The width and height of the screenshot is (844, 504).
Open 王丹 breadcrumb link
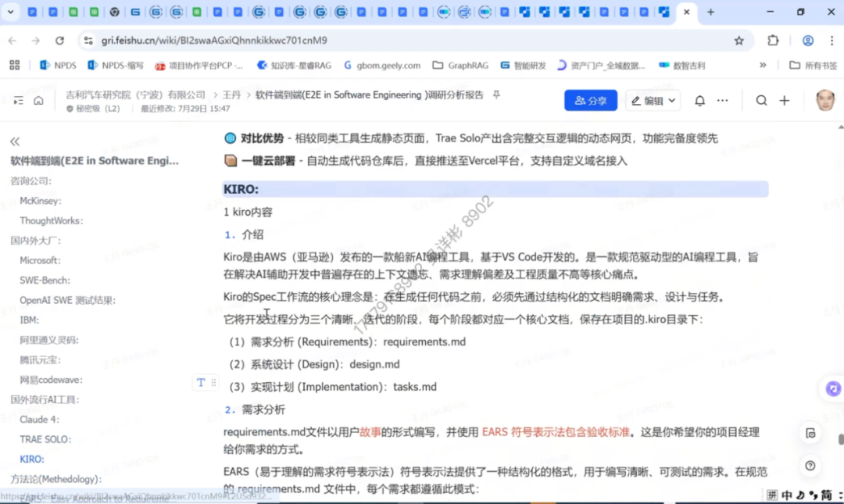[231, 95]
